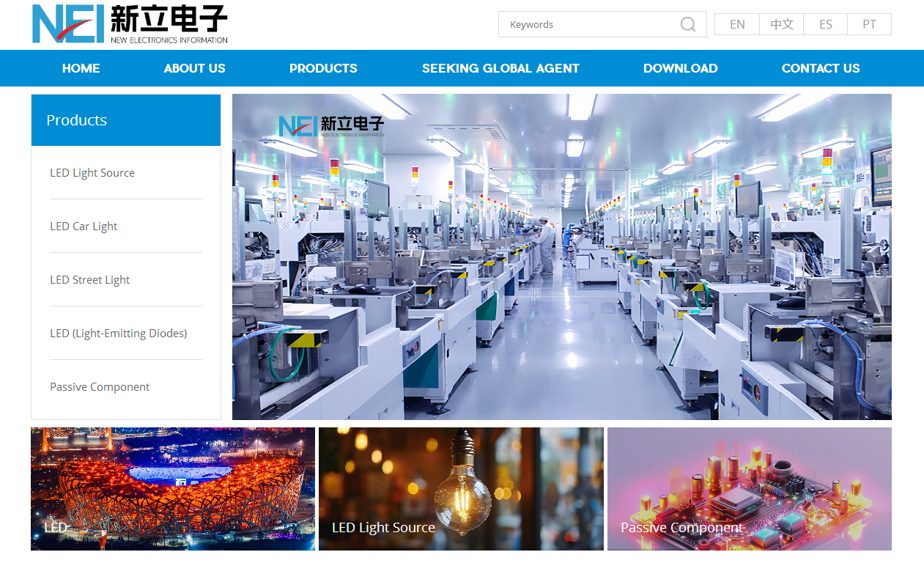924x563 pixels.
Task: Select LED Light Source in sidebar
Action: pos(92,172)
